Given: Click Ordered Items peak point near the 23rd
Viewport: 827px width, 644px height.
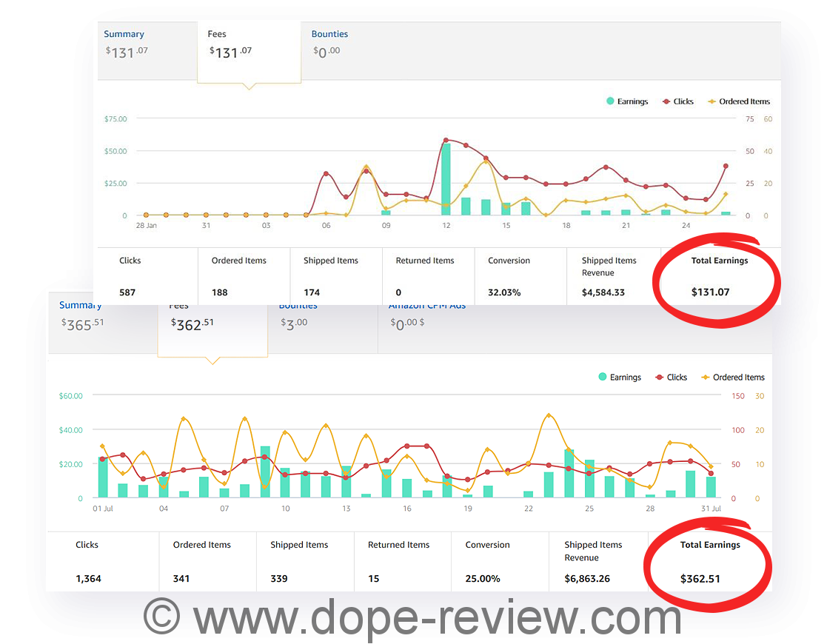Looking at the screenshot, I should tap(549, 415).
